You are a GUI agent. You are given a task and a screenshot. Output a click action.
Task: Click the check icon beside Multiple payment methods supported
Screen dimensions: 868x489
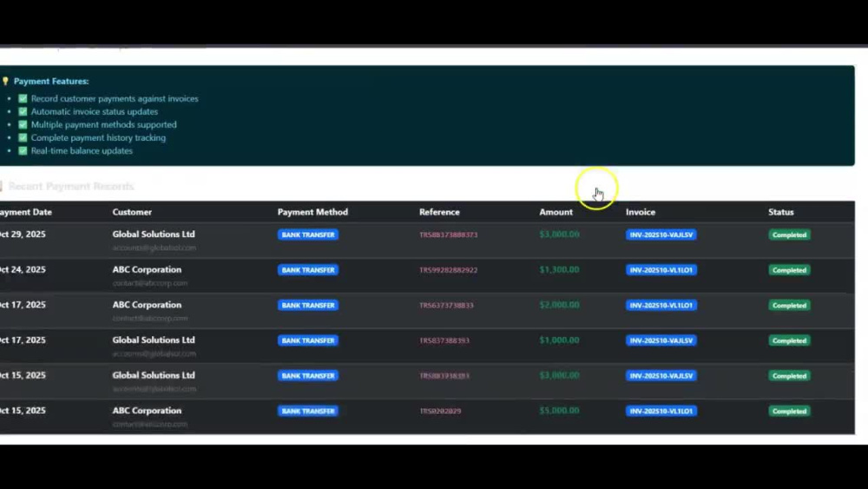coord(23,124)
